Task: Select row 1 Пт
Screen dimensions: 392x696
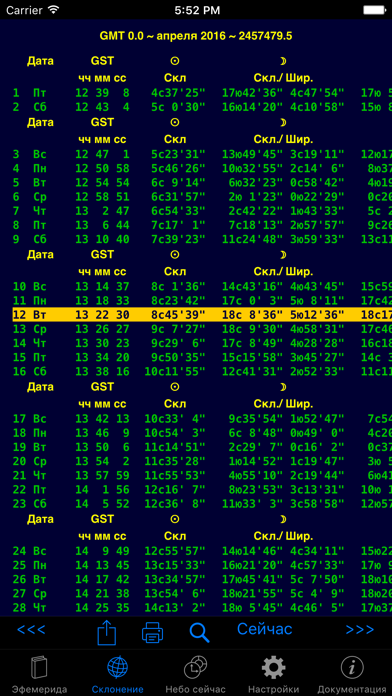Action: coord(202,93)
